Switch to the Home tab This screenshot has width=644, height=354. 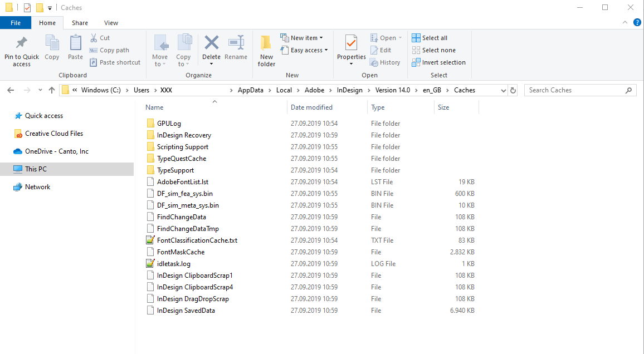(47, 23)
